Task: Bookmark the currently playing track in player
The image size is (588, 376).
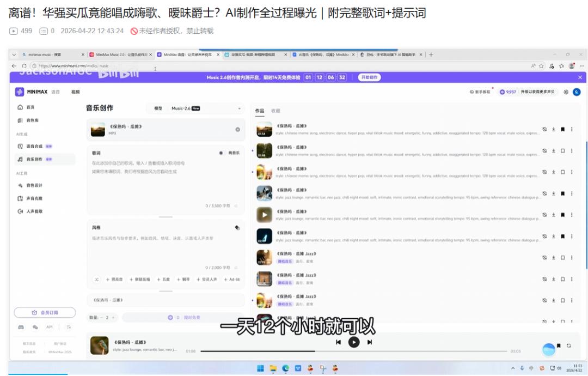Action: click(559, 345)
